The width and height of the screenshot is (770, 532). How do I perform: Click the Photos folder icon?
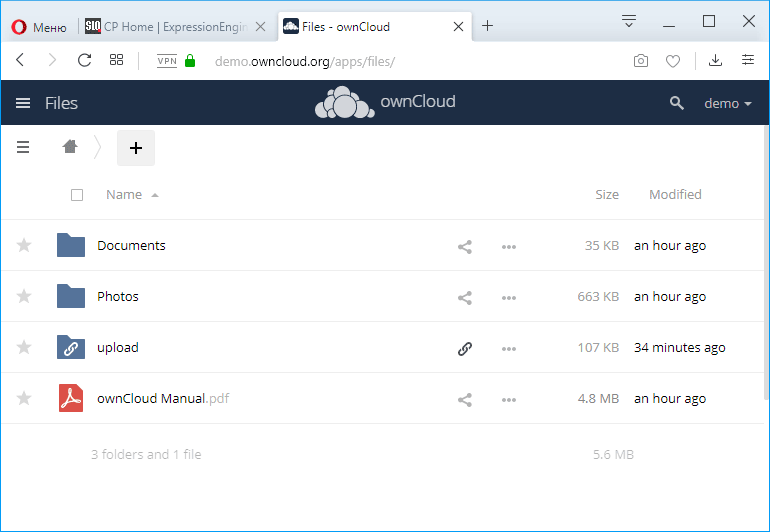pyautogui.click(x=71, y=296)
